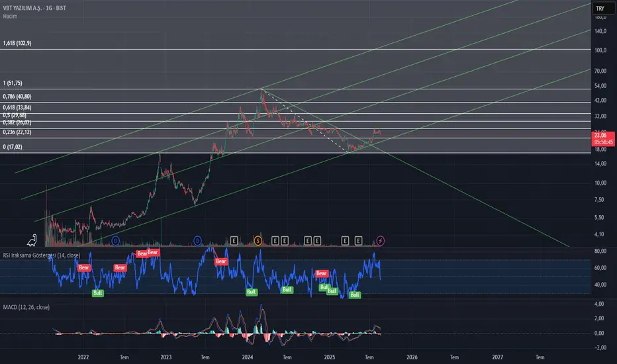
Task: Open the orange split S event marker
Action: point(258,240)
